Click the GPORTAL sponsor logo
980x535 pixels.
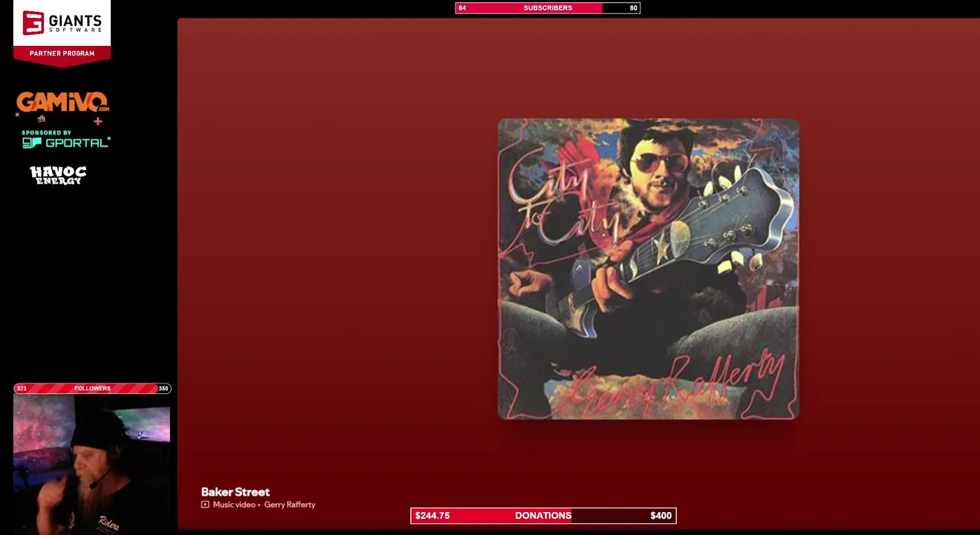point(65,140)
